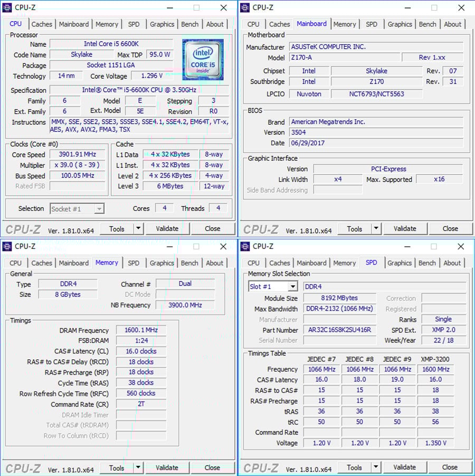475x476 pixels.
Task: Click Validate button in the Mainboard window
Action: point(405,229)
